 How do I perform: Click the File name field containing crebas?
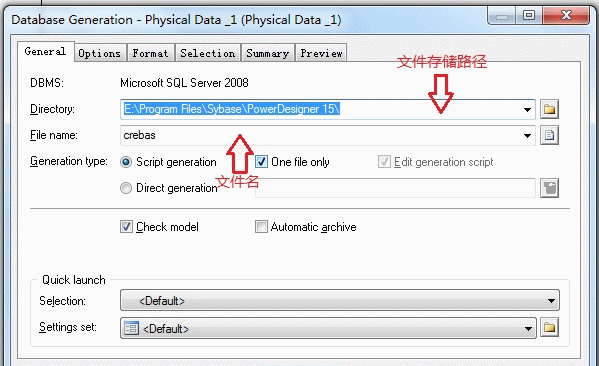click(x=328, y=135)
